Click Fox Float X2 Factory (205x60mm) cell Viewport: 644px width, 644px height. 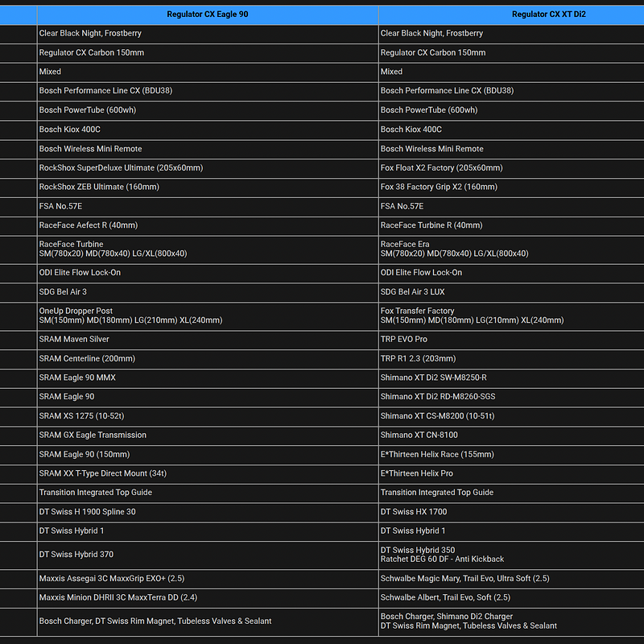tap(511, 168)
